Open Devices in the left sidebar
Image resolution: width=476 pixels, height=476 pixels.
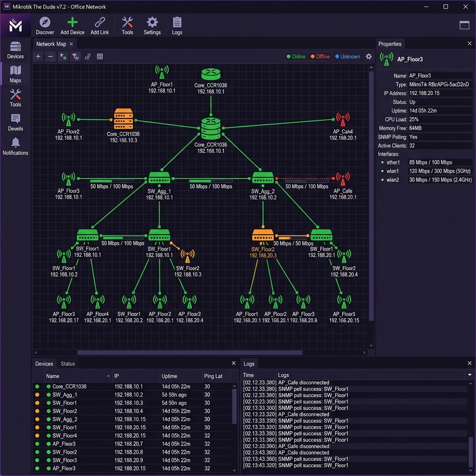pyautogui.click(x=15, y=50)
